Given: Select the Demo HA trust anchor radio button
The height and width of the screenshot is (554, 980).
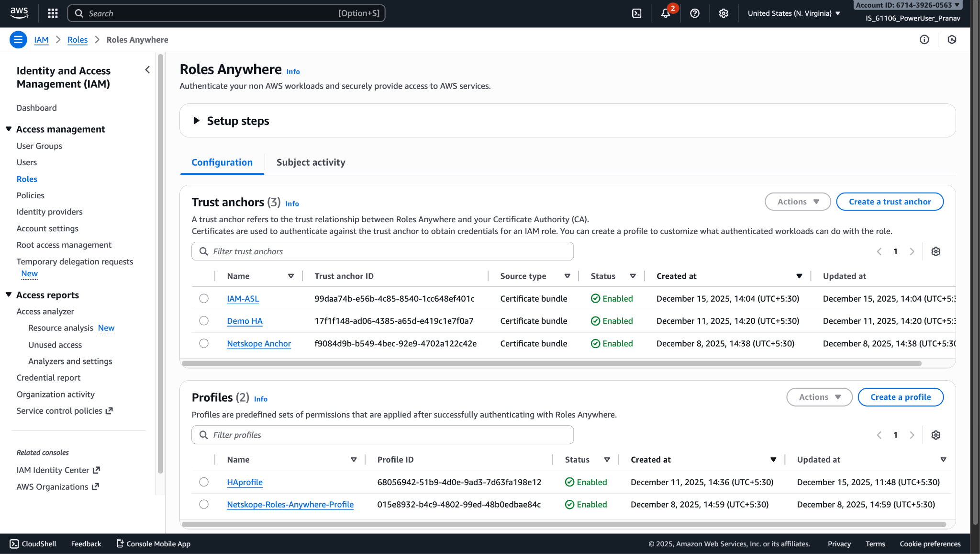Looking at the screenshot, I should point(204,321).
